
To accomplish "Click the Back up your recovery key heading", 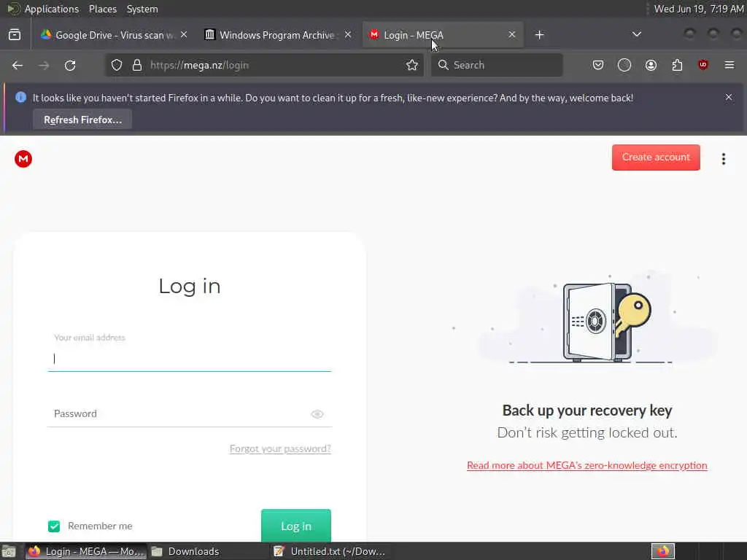I will (x=587, y=411).
